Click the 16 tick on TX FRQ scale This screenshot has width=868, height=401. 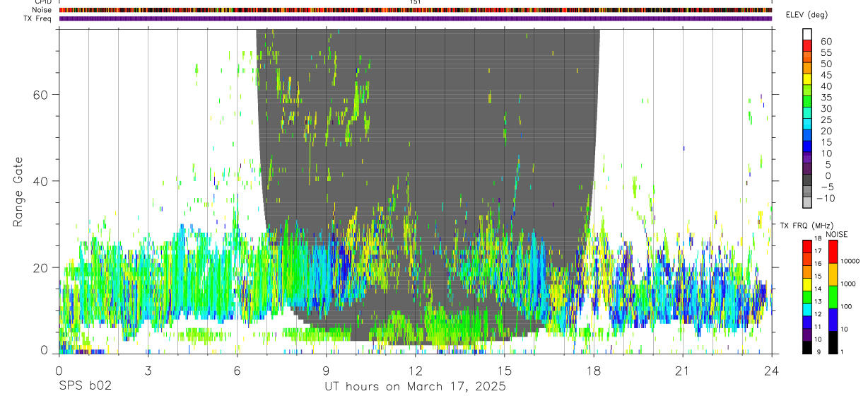(819, 264)
